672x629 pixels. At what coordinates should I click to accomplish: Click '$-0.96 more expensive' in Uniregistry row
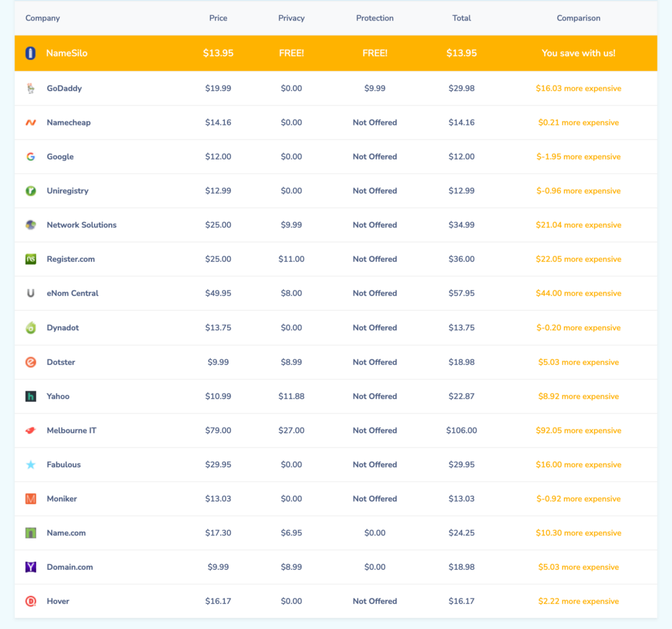(579, 191)
